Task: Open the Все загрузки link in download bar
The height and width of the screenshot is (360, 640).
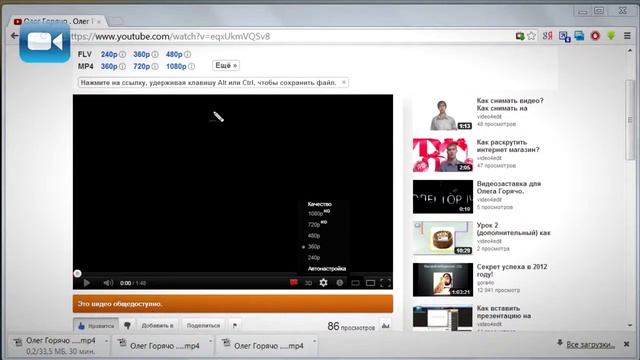Action: [x=590, y=344]
